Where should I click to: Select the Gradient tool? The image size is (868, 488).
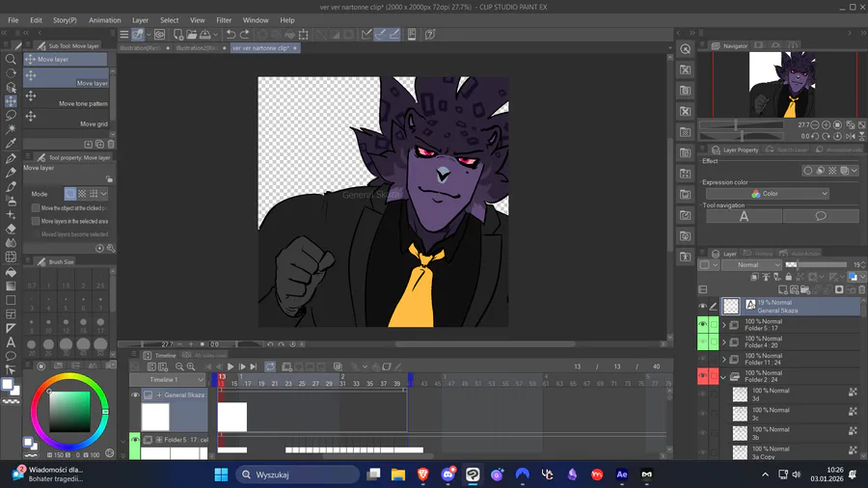coord(11,286)
